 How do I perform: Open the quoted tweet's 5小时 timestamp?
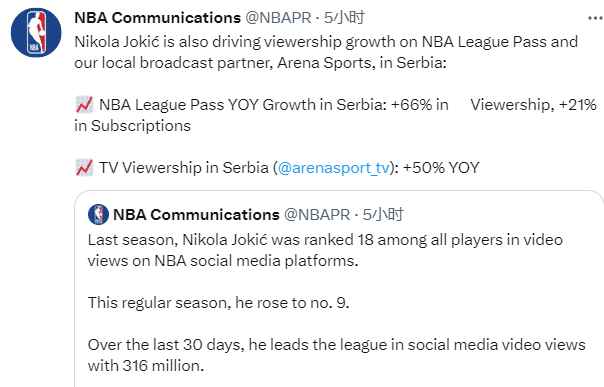pyautogui.click(x=383, y=214)
